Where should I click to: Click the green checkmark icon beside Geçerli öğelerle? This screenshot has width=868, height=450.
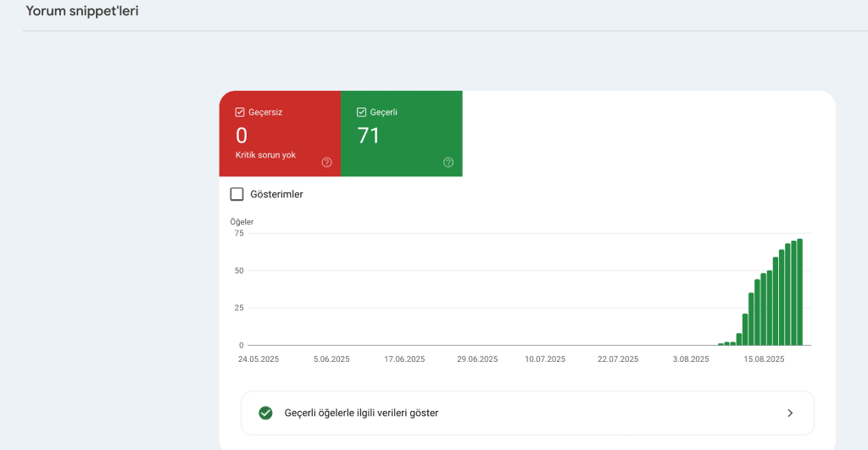[x=265, y=413]
